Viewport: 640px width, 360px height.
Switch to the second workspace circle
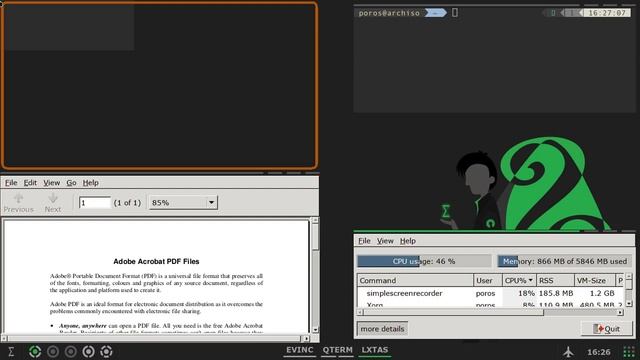click(53, 351)
